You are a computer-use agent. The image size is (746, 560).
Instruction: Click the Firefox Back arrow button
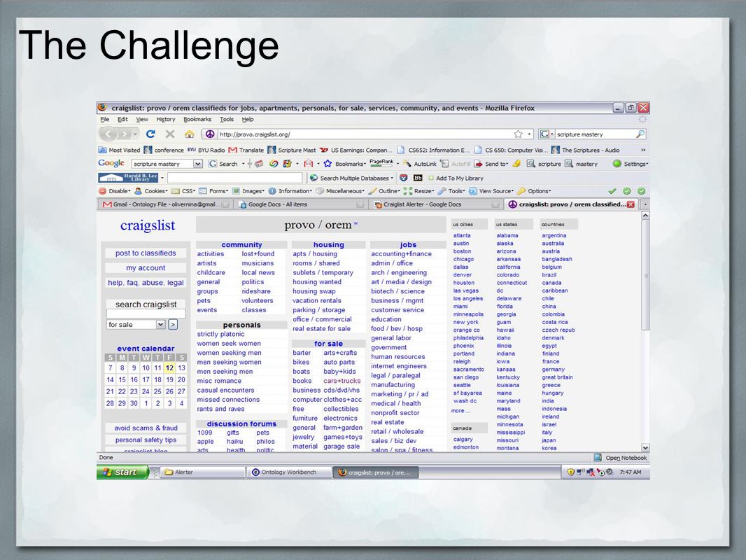108,134
